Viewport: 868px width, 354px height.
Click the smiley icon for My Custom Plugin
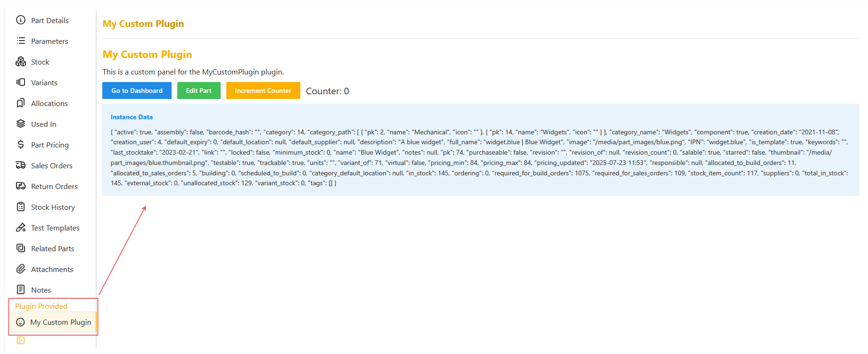[20, 322]
